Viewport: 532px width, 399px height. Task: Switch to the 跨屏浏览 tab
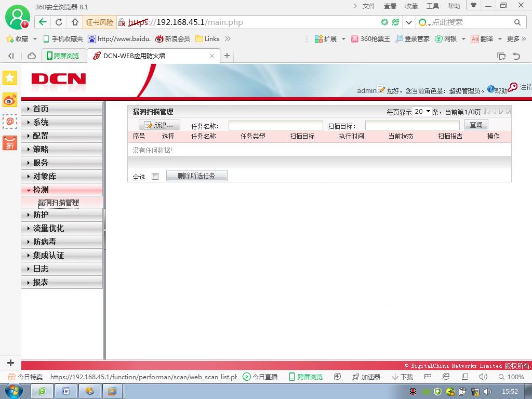point(63,56)
